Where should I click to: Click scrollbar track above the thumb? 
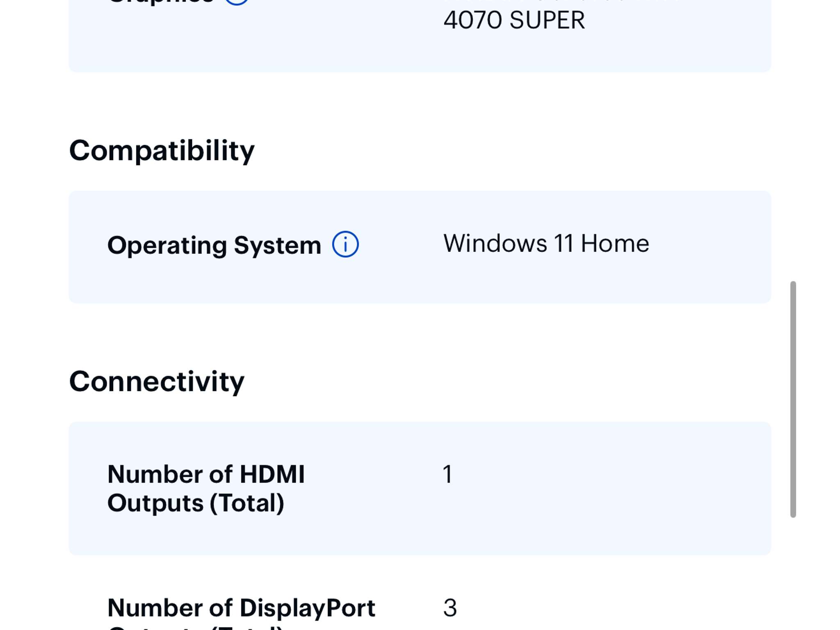pos(793,139)
